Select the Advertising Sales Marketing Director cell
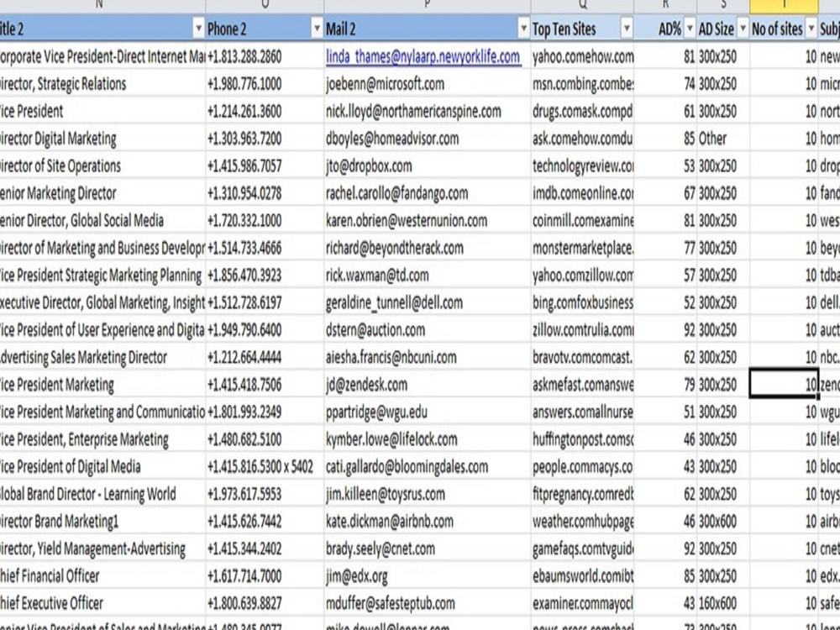Screen dimensions: 840x630 (x=102, y=357)
